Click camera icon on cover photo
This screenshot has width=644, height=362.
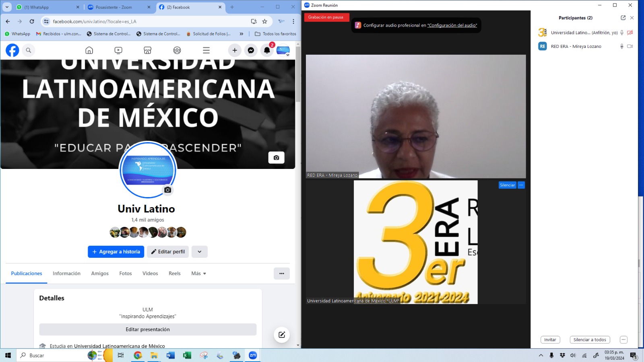[x=276, y=158]
